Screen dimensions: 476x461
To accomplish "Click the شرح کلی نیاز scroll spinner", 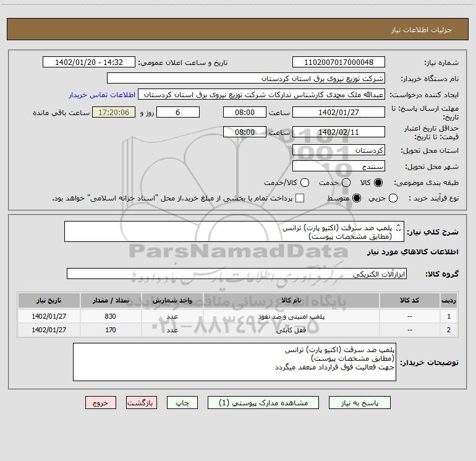I will pos(399,227).
